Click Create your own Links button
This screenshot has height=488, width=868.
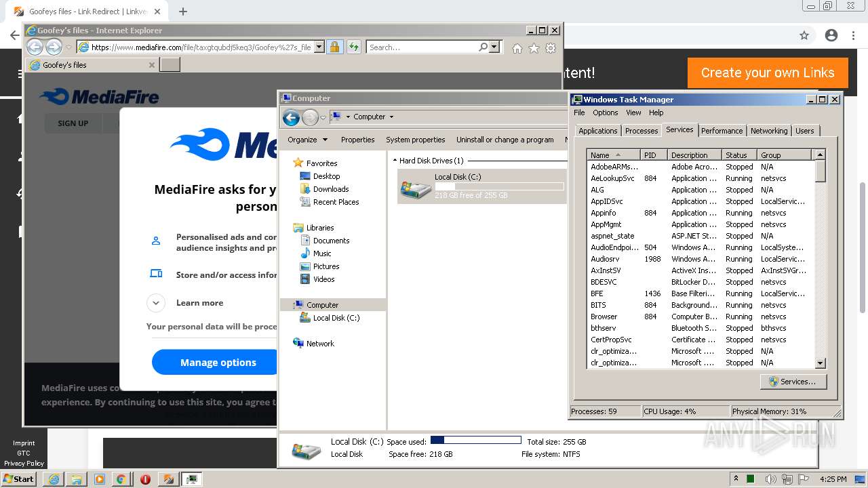click(768, 73)
